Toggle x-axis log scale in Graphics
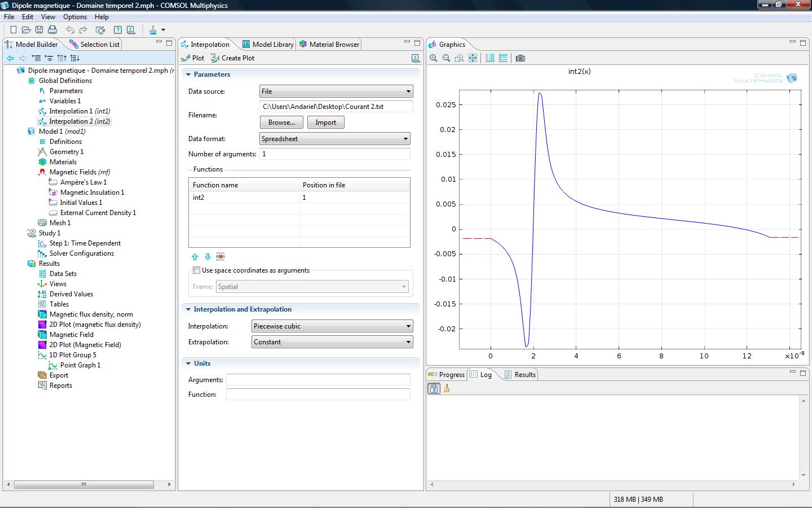This screenshot has width=812, height=508. pyautogui.click(x=490, y=58)
